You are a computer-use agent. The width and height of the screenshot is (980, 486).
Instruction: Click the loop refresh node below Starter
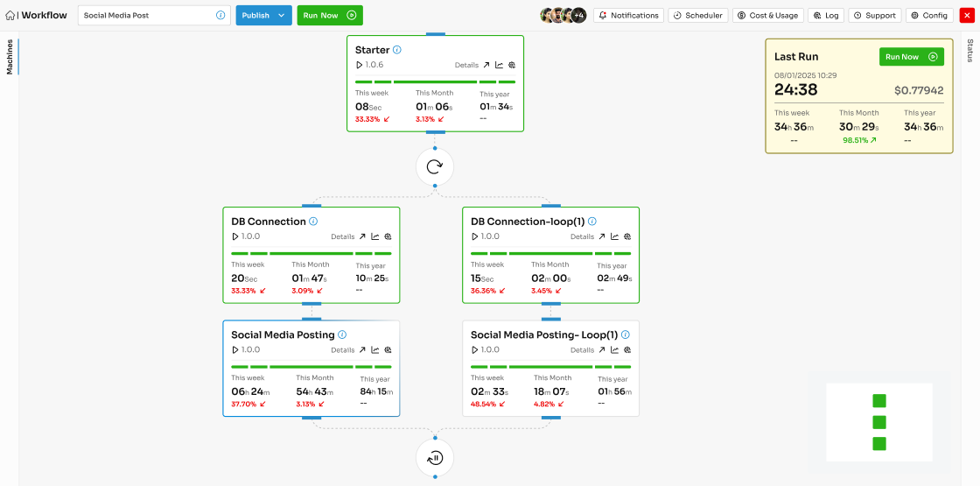pyautogui.click(x=435, y=166)
